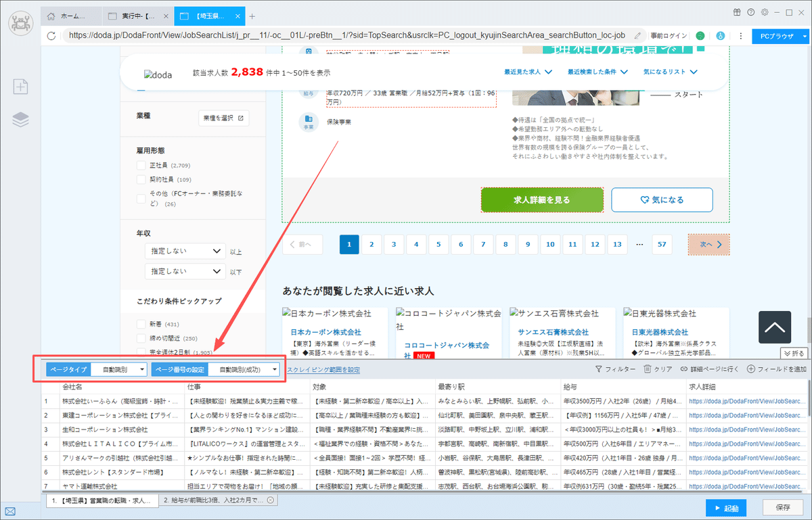Click the home icon on ホーム tab
812x520 pixels.
[x=51, y=16]
